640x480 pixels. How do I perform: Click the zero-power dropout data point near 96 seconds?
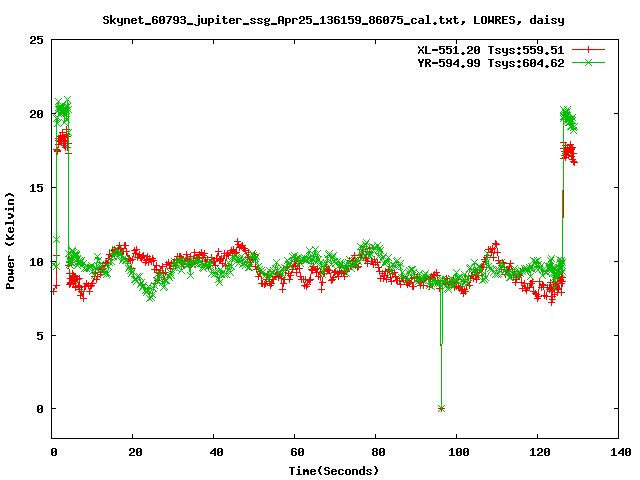pos(441,409)
